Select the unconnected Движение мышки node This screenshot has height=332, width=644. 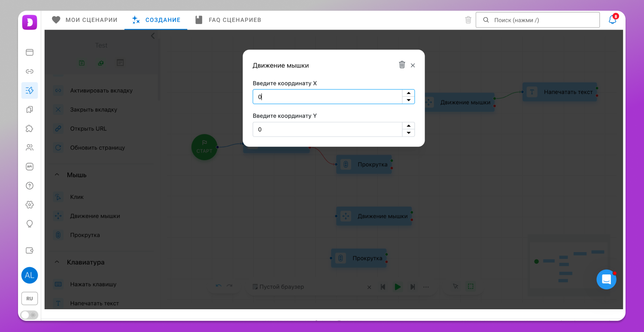point(374,216)
